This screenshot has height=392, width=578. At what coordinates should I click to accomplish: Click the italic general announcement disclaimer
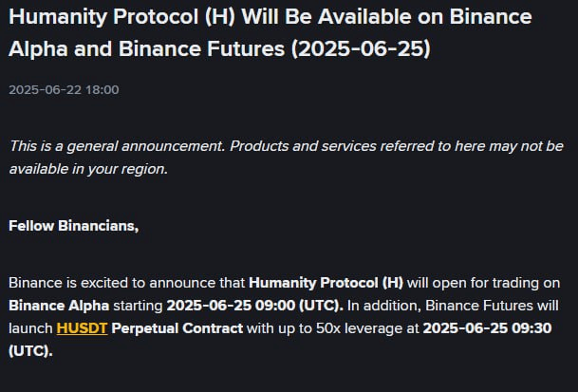(x=286, y=158)
